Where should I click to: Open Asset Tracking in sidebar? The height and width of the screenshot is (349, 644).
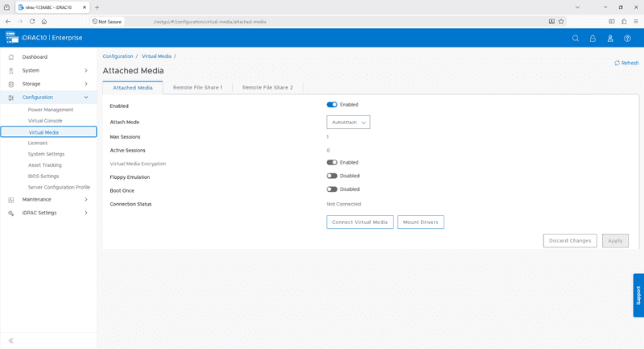pos(45,165)
